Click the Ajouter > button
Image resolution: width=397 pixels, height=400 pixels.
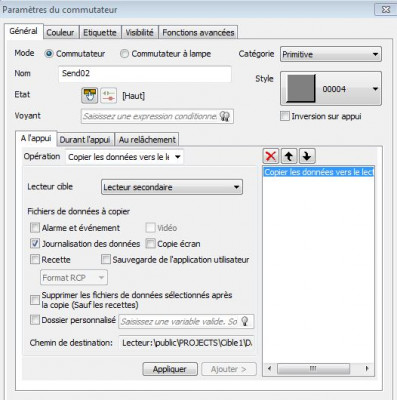229,369
